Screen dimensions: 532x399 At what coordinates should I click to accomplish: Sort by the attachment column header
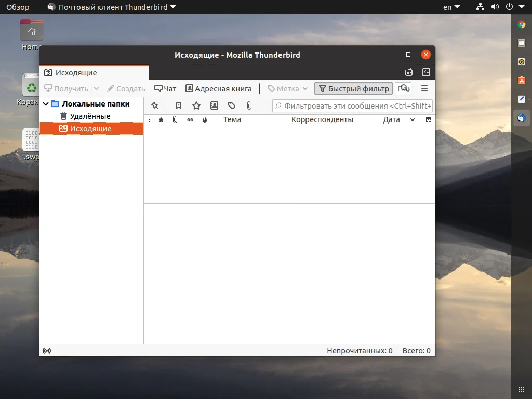click(175, 119)
